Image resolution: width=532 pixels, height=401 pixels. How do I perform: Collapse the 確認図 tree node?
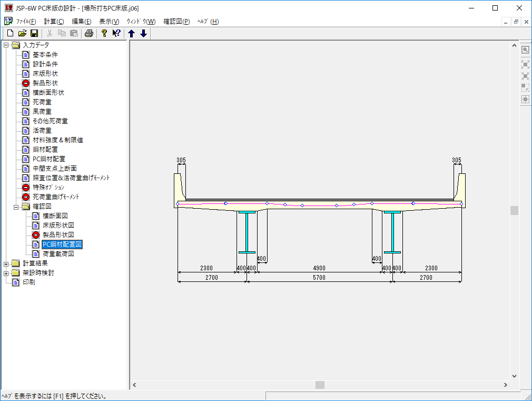point(16,207)
